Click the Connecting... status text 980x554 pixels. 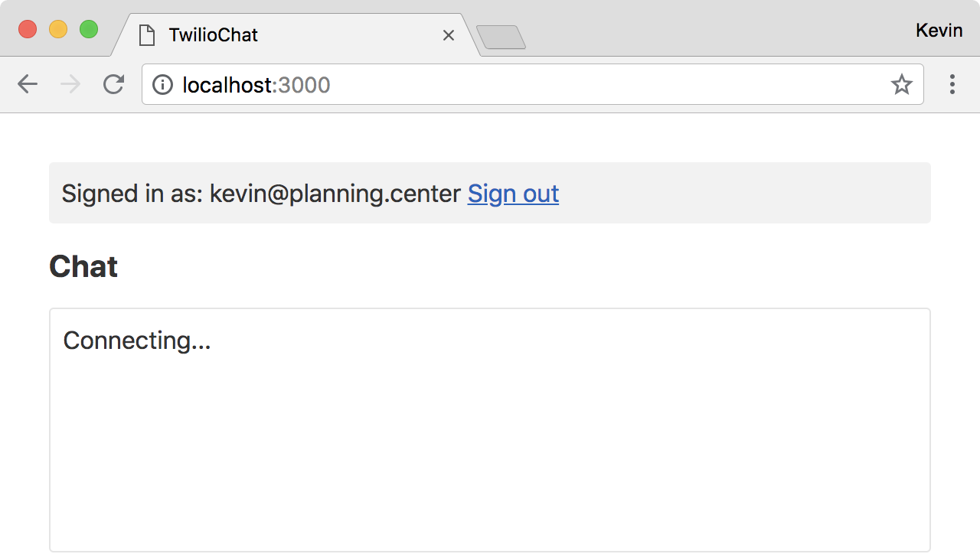tap(137, 341)
